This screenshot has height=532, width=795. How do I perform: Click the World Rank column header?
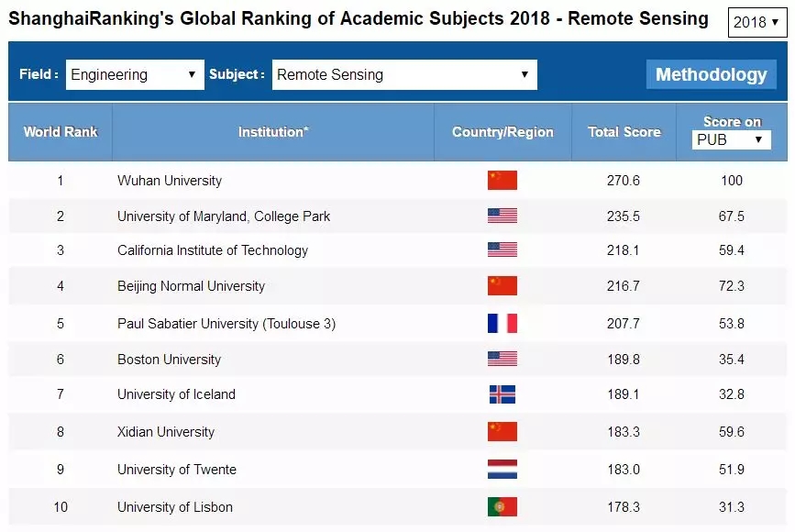pyautogui.click(x=61, y=132)
